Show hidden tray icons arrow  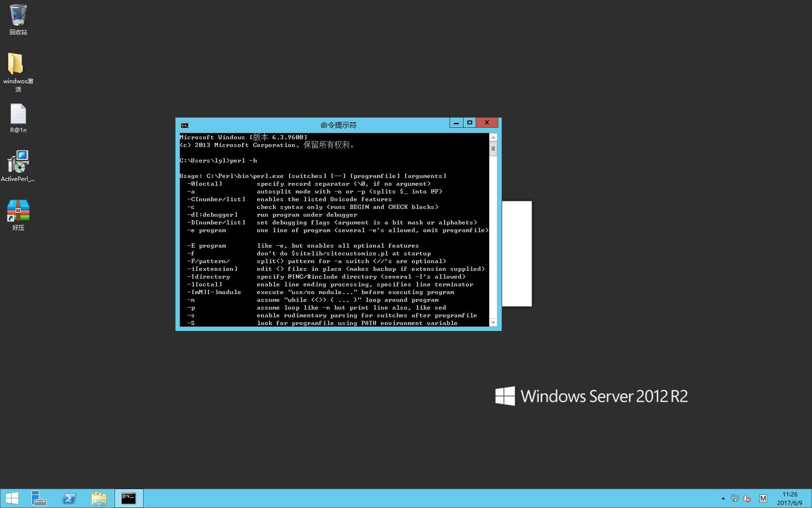pyautogui.click(x=723, y=498)
